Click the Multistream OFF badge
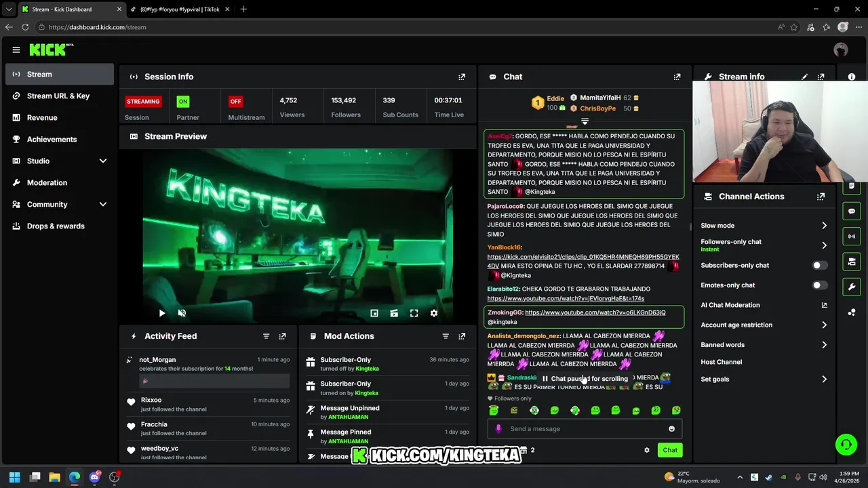 235,101
